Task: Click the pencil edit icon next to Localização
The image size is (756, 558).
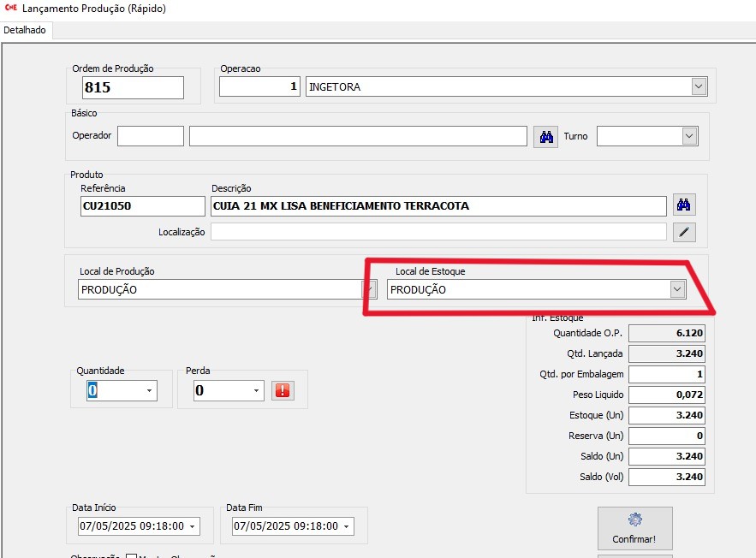Action: 683,232
